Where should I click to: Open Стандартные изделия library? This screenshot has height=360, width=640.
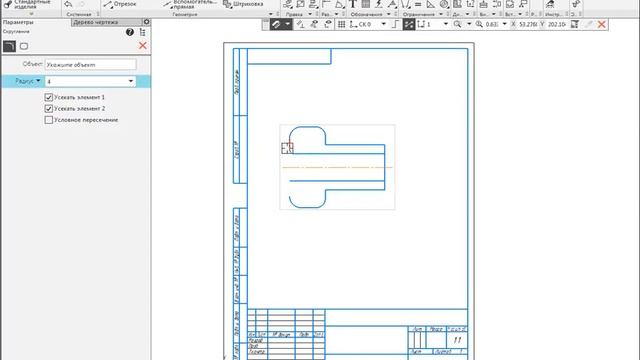(x=28, y=4)
